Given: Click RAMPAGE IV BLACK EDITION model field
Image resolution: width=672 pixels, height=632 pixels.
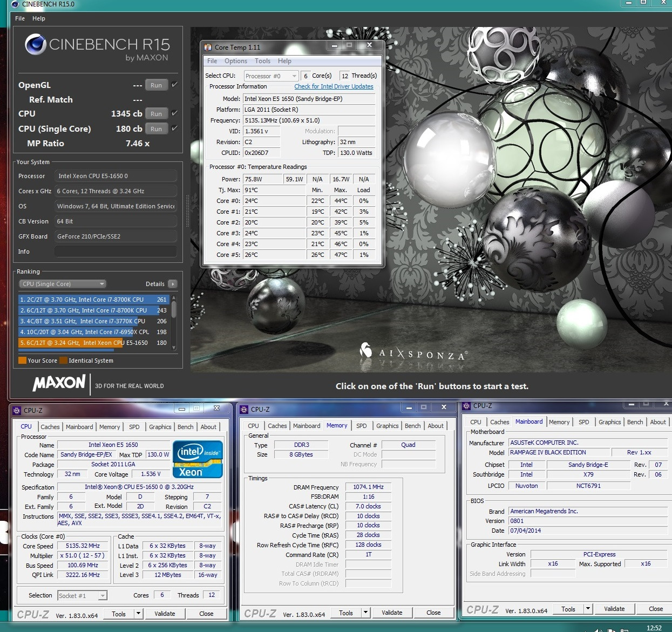Looking at the screenshot, I should tap(559, 453).
